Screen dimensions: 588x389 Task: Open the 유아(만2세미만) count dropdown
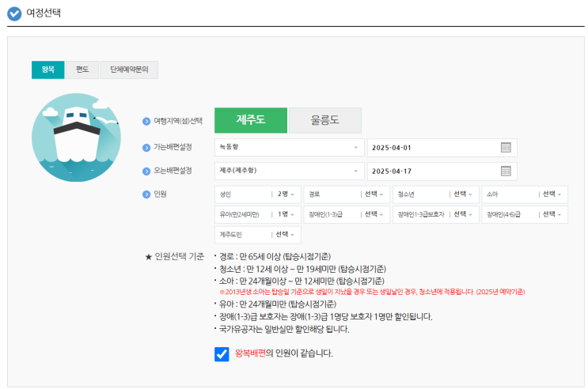point(258,215)
